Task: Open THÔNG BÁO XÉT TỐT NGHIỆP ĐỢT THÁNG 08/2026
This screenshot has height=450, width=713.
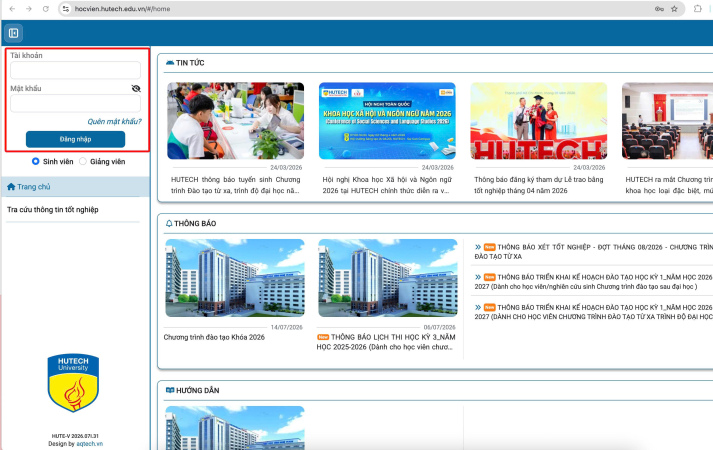Action: point(593,252)
